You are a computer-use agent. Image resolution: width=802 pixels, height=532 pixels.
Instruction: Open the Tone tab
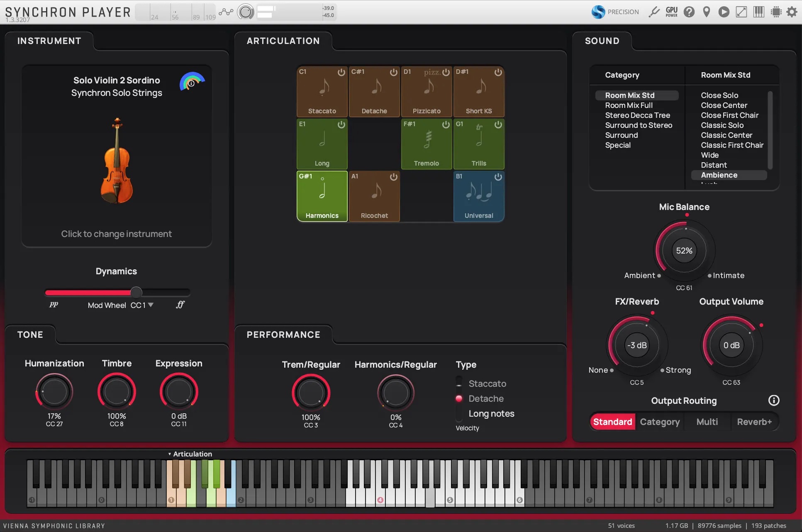pyautogui.click(x=30, y=334)
